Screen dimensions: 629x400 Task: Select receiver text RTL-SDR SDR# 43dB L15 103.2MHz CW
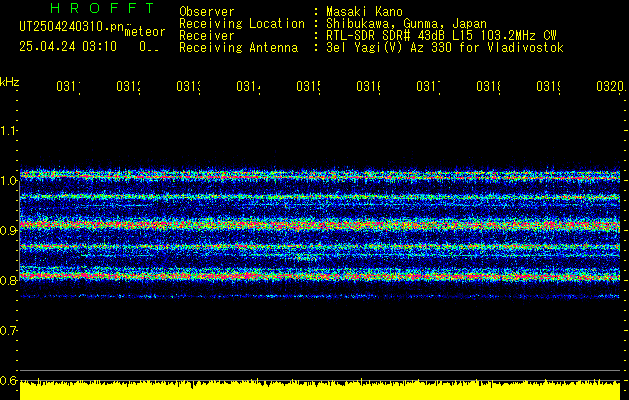tap(441, 36)
